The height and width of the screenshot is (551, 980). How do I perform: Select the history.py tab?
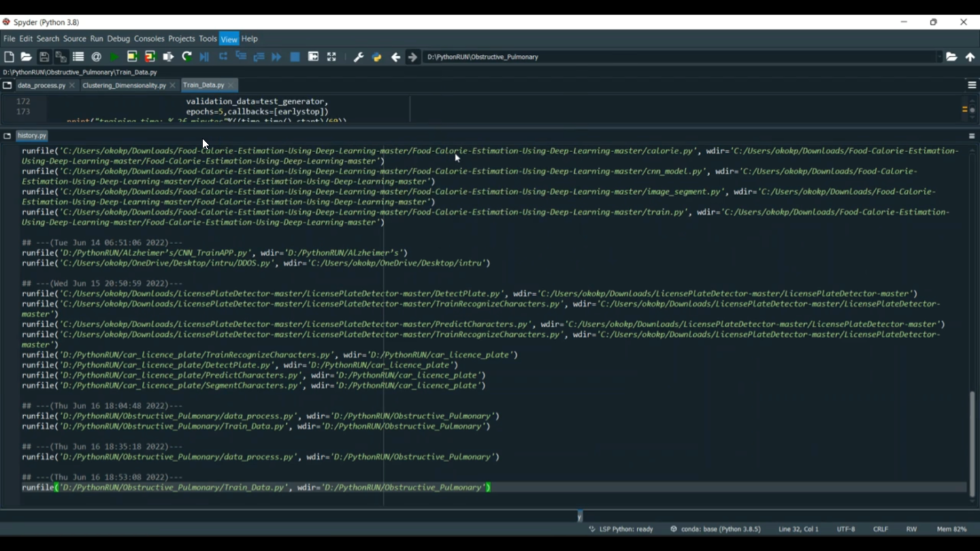(32, 136)
